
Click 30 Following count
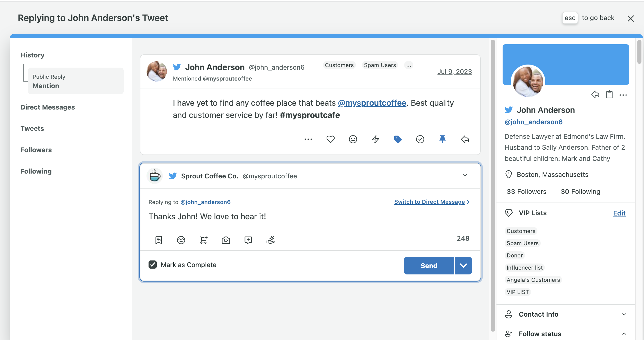coord(580,192)
